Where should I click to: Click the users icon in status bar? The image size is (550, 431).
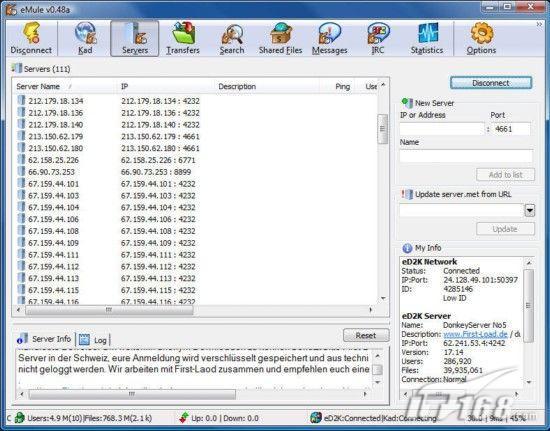tap(19, 417)
